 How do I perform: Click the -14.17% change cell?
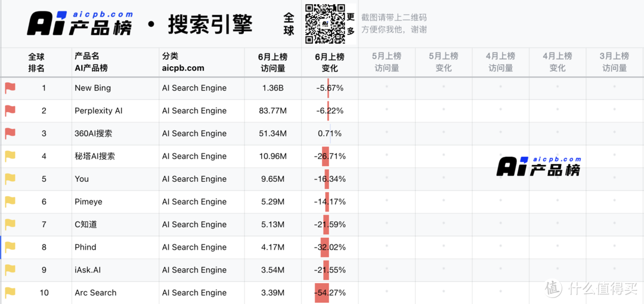[x=330, y=201]
